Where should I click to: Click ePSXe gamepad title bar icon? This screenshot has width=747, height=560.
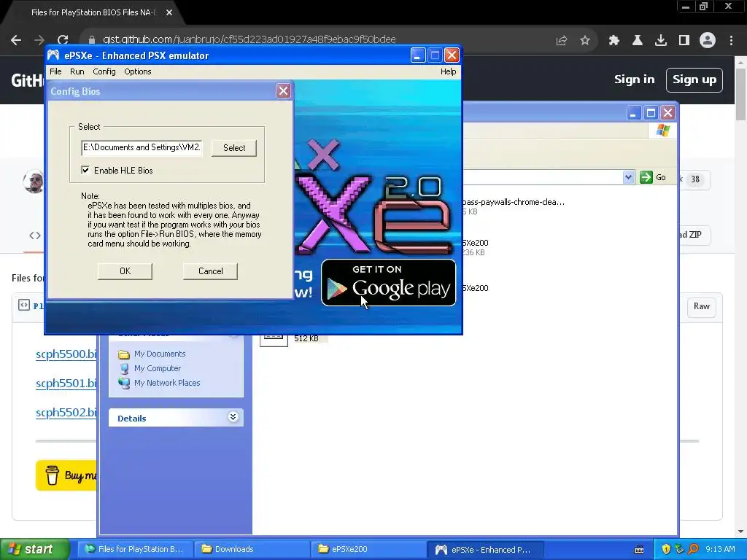tap(53, 55)
